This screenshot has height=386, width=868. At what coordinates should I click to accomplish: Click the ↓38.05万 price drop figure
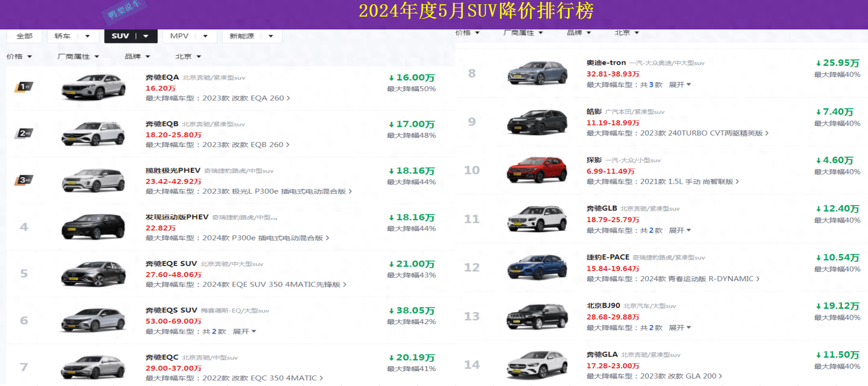[x=411, y=311]
